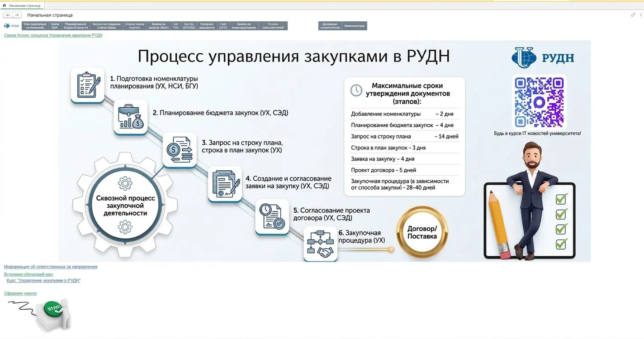Go forward with the right arrow button
644x339 pixels.
coord(17,15)
